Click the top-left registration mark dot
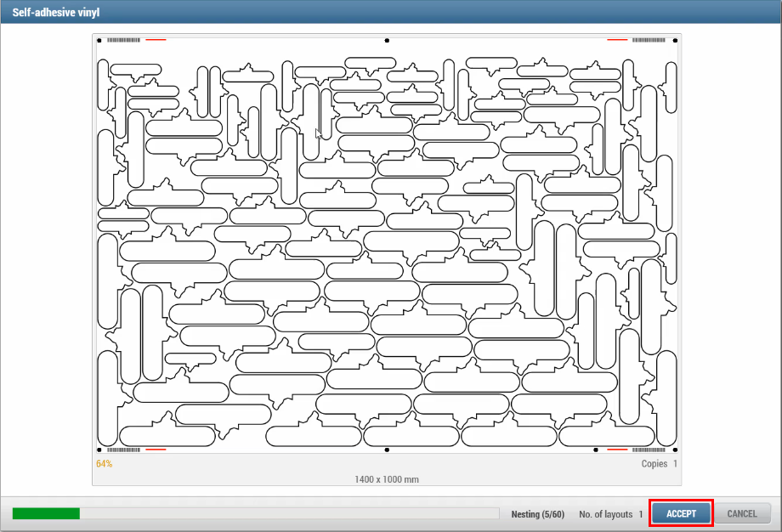This screenshot has height=532, width=782. click(99, 40)
